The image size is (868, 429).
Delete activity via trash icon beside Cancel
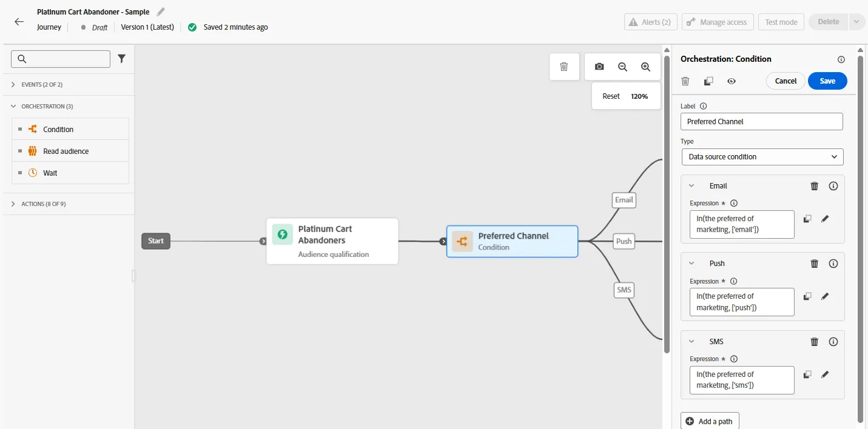click(685, 81)
